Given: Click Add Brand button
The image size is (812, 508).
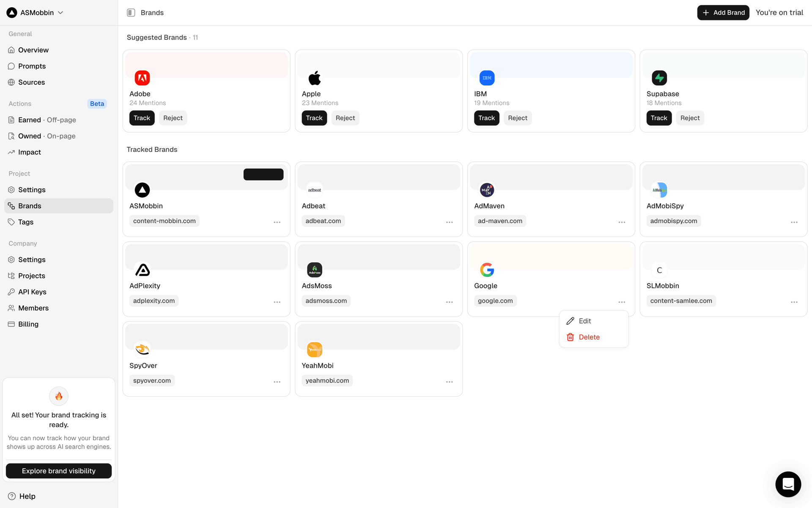Looking at the screenshot, I should (723, 13).
